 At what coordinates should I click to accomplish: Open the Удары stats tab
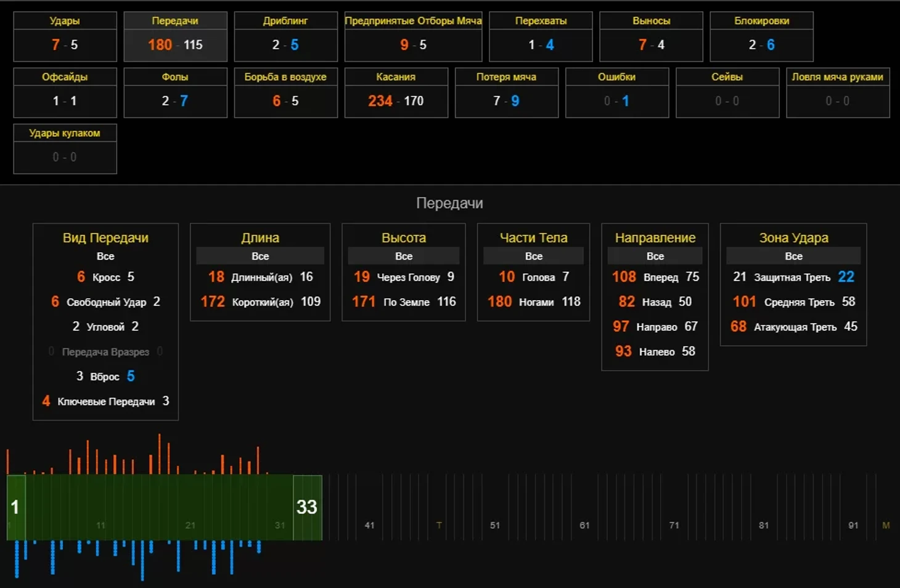[65, 36]
